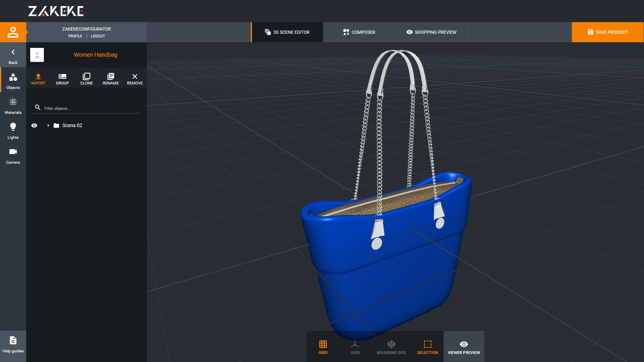Hide the Scena 02 object
Viewport: 644px width, 362px height.
point(34,125)
